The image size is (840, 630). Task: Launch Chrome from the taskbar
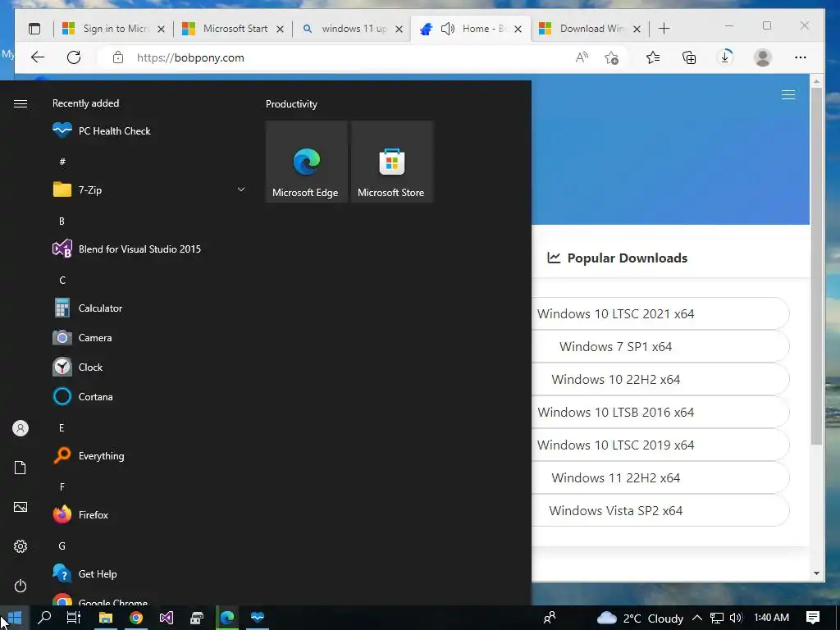136,618
